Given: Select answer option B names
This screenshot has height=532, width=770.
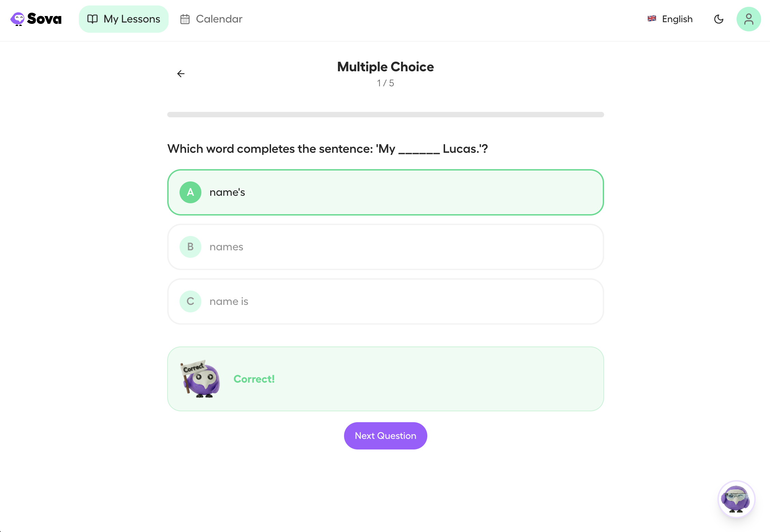Looking at the screenshot, I should [x=385, y=247].
